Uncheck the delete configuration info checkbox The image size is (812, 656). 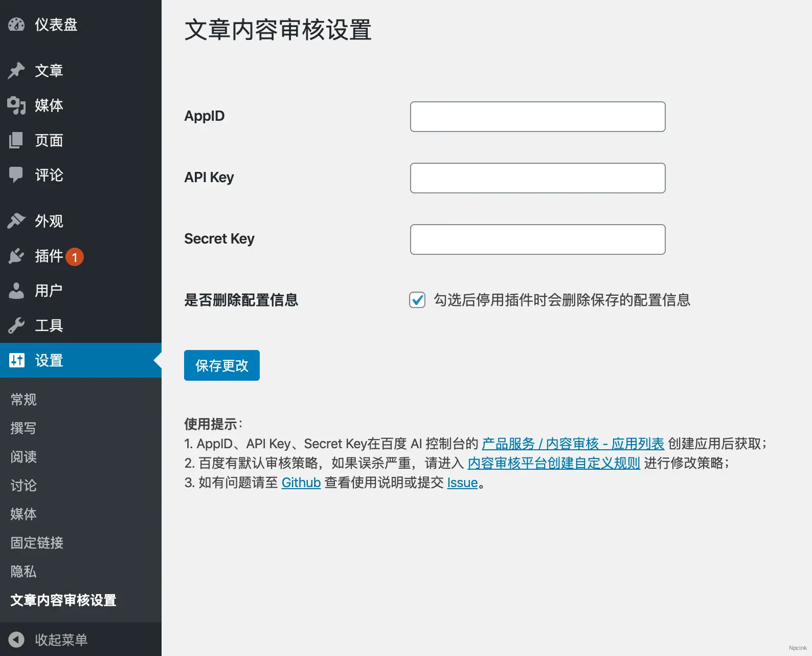point(417,300)
